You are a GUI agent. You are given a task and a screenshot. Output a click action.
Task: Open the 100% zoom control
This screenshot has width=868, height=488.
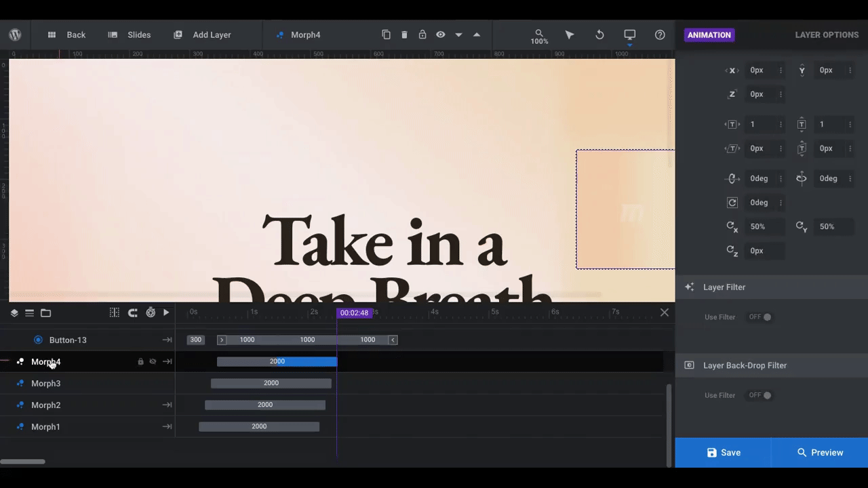(x=539, y=37)
